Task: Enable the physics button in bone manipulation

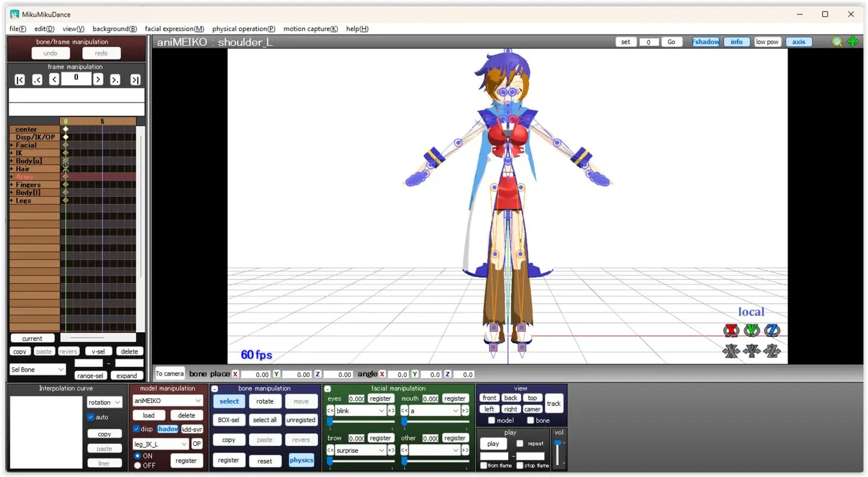Action: click(x=301, y=460)
